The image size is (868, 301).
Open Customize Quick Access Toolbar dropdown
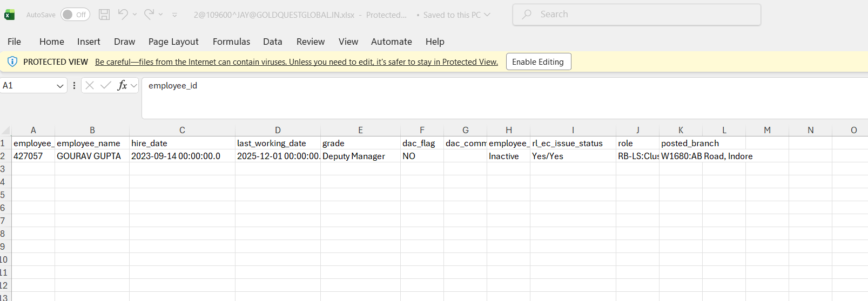(174, 15)
